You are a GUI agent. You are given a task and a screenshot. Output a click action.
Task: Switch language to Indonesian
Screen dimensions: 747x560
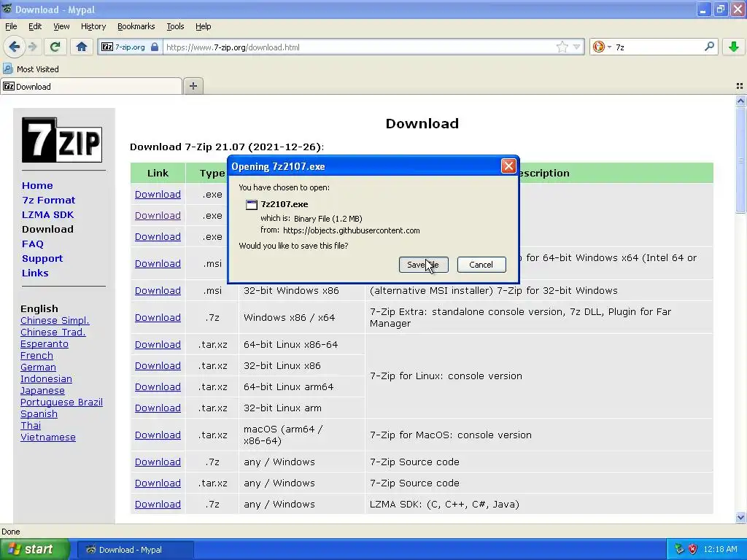pyautogui.click(x=46, y=378)
